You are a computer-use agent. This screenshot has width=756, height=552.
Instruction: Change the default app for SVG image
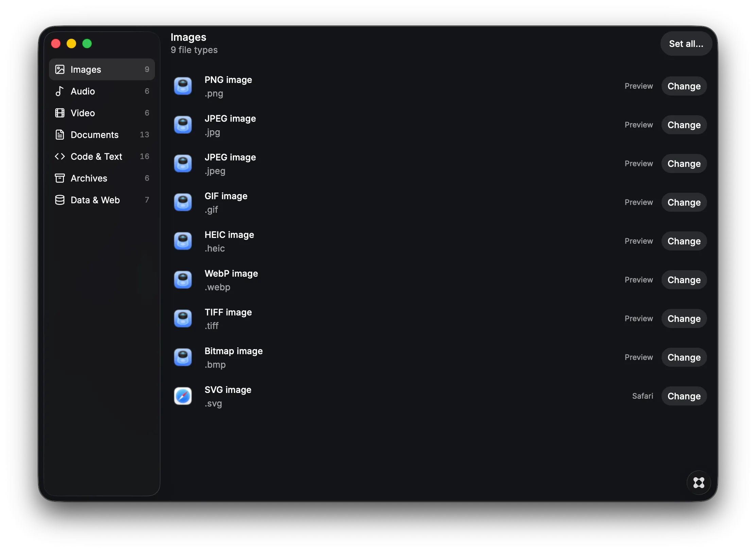pyautogui.click(x=684, y=396)
